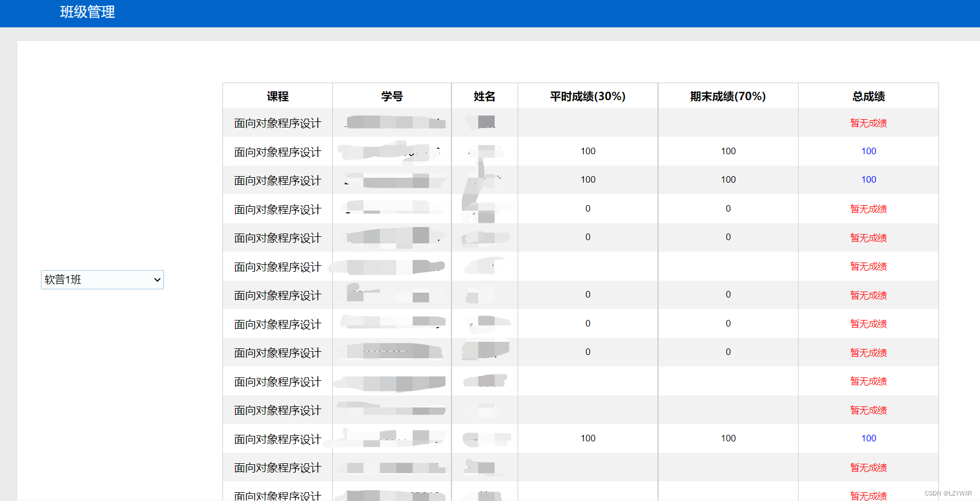Click the 100 link in the third row's 总成绩 column
Viewport: 980px width, 501px height.
[868, 179]
